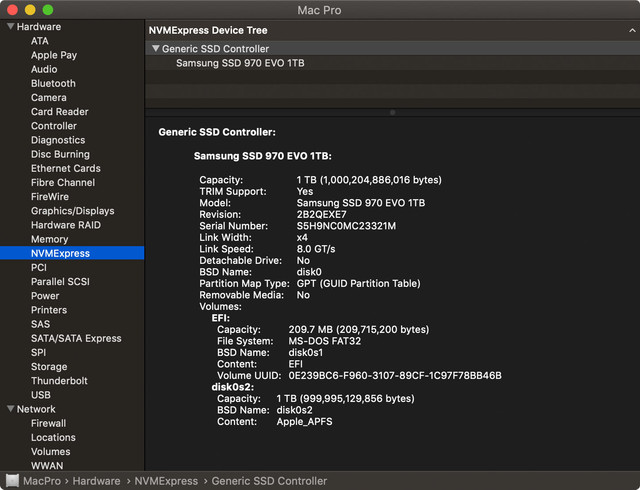The image size is (640, 490).
Task: Click the Apple_APFS content value
Action: [x=304, y=421]
